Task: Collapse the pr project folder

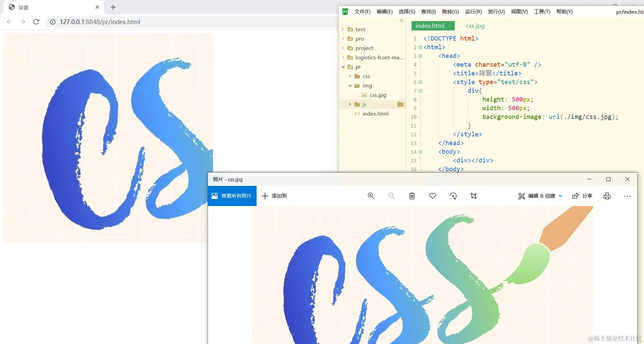Action: pos(343,67)
